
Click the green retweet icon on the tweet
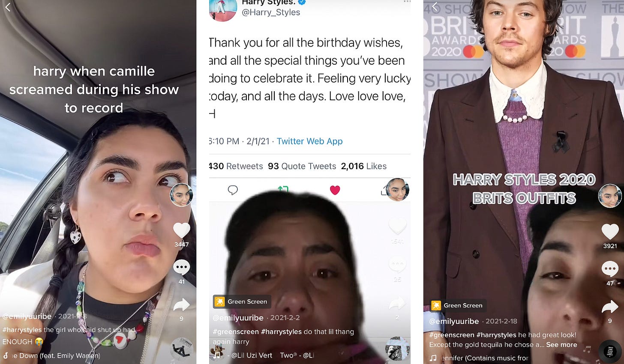click(283, 189)
